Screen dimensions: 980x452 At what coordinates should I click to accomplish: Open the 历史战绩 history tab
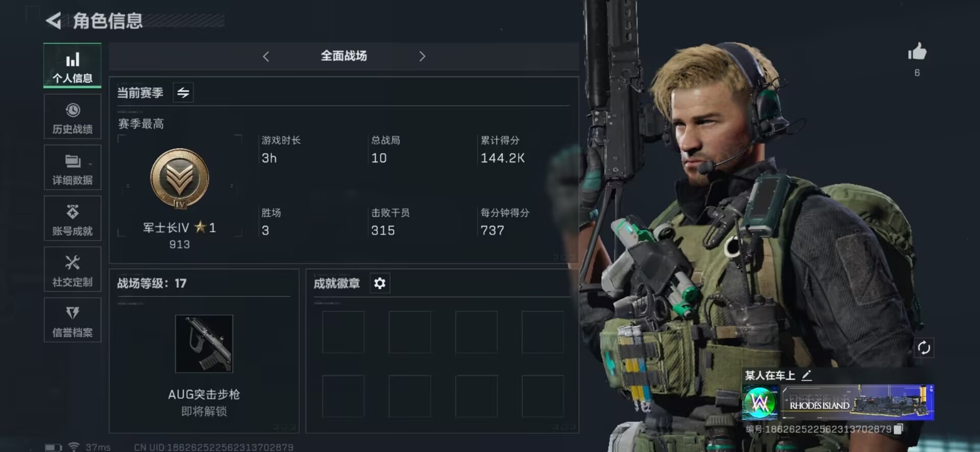[72, 116]
